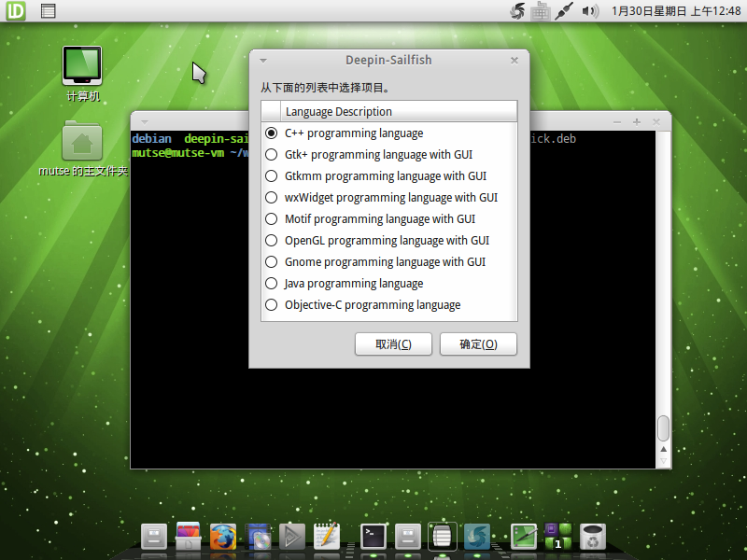Screen dimensions: 747x560
Task: Select the mutse 的主文件夹 desktop folder
Action: (x=83, y=149)
